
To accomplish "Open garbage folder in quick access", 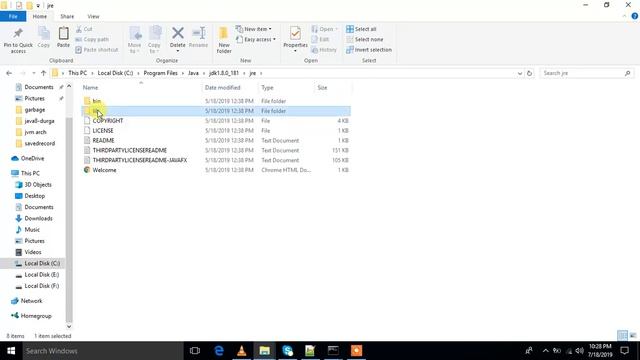I will click(35, 110).
